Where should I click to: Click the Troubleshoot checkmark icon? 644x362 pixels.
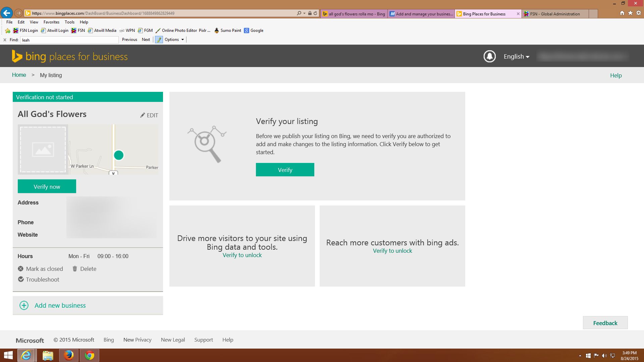coord(21,280)
